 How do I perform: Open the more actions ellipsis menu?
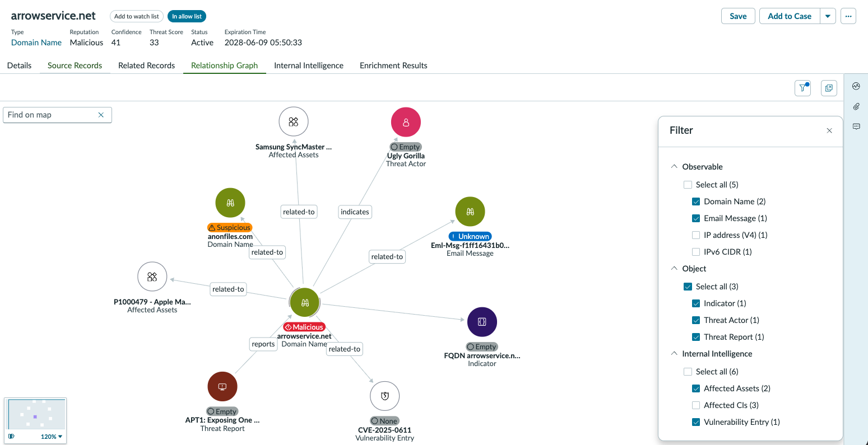[848, 16]
